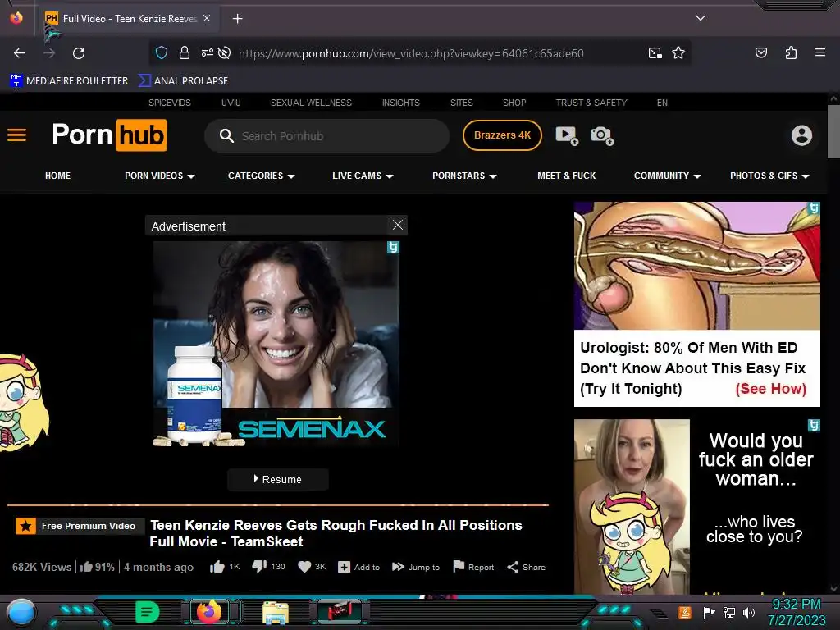Open File Explorer from the taskbar
The image size is (840, 630).
click(x=276, y=612)
